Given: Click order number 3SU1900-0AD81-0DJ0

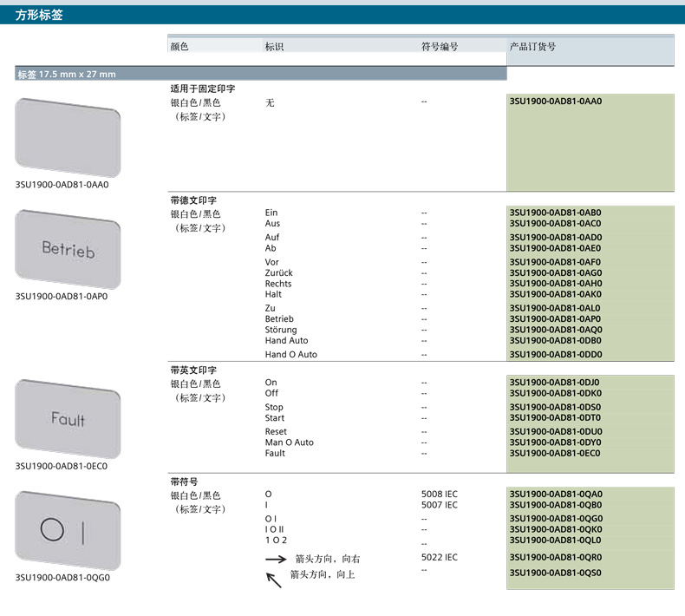Looking at the screenshot, I should click(x=555, y=383).
